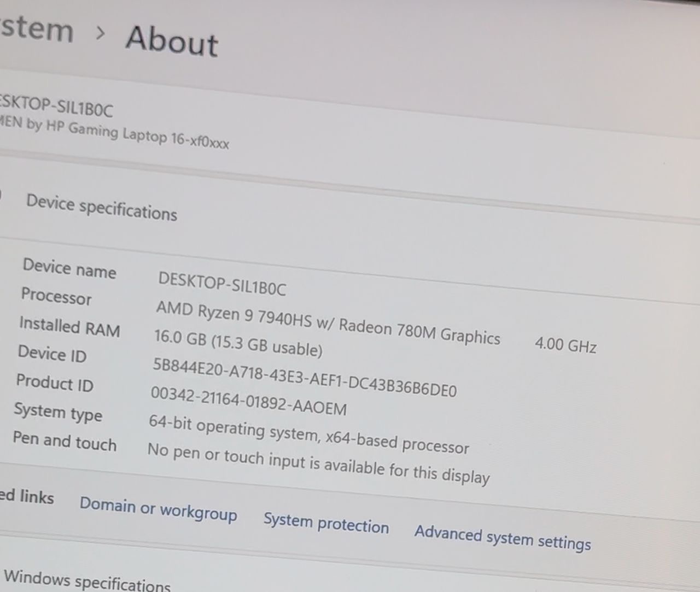Select the Device name label
The image size is (700, 592).
[x=69, y=268]
